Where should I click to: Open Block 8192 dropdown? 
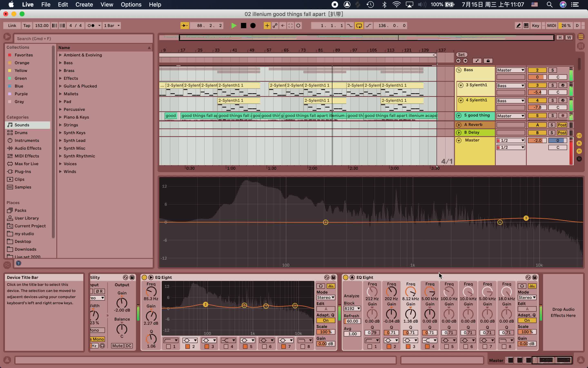(352, 309)
